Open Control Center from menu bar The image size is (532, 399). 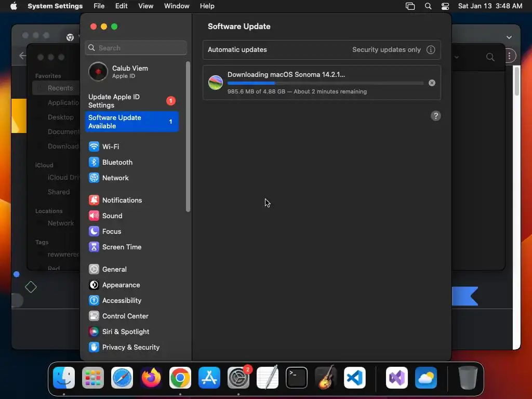(x=445, y=6)
